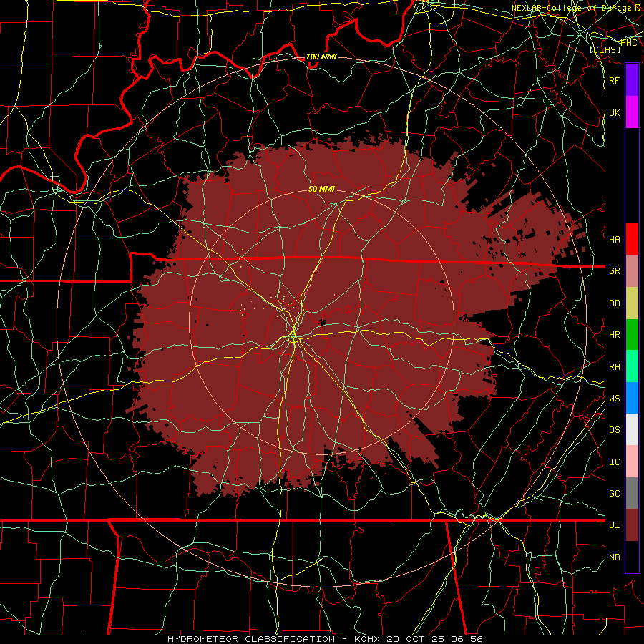
Task: Click the GC legend label
Action: click(x=614, y=494)
